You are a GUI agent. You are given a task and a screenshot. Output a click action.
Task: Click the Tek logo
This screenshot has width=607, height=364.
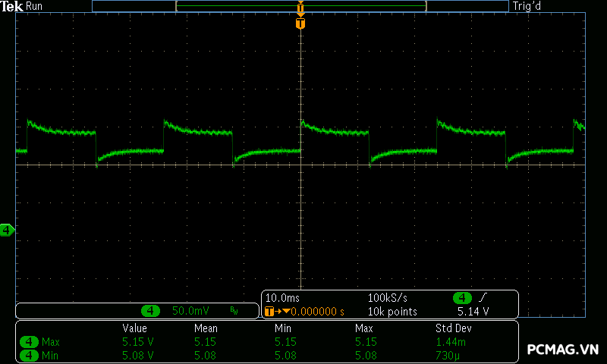12,6
